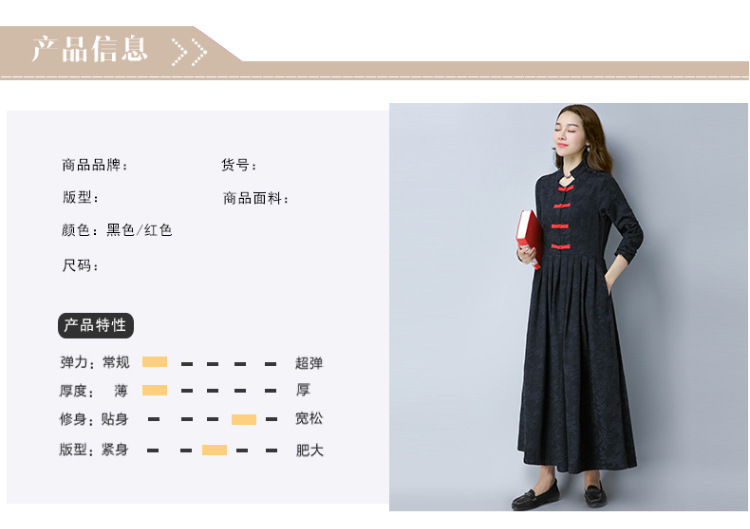Click the 商品品牌 field label

[95, 165]
